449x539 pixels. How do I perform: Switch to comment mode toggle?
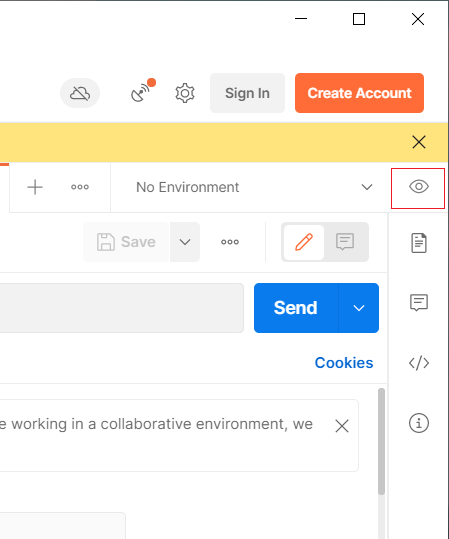pos(345,242)
